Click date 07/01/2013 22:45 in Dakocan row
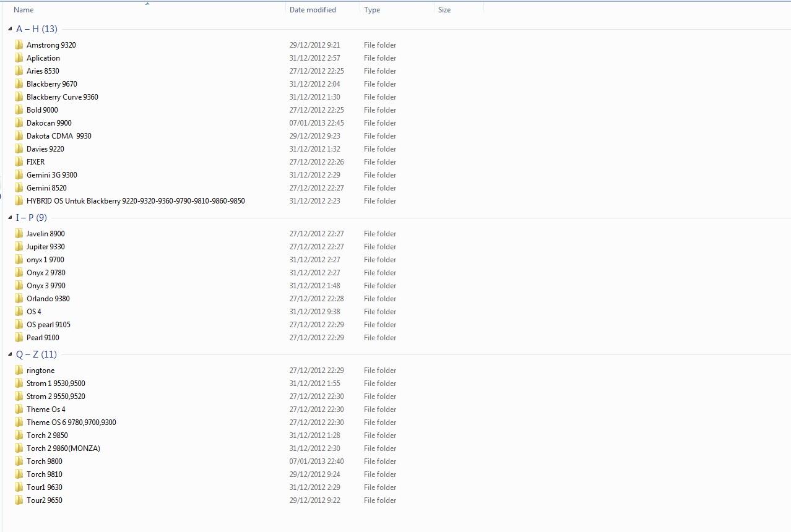 pos(317,123)
